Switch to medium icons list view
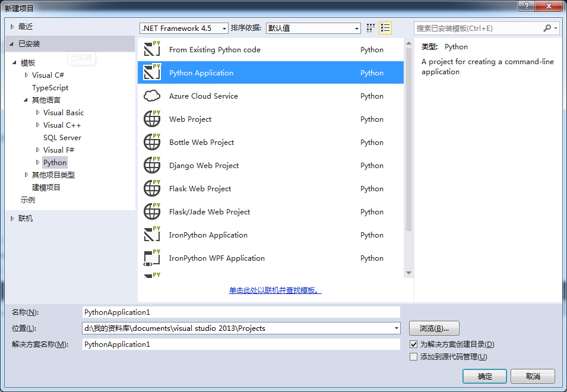This screenshot has width=567, height=392. (385, 28)
